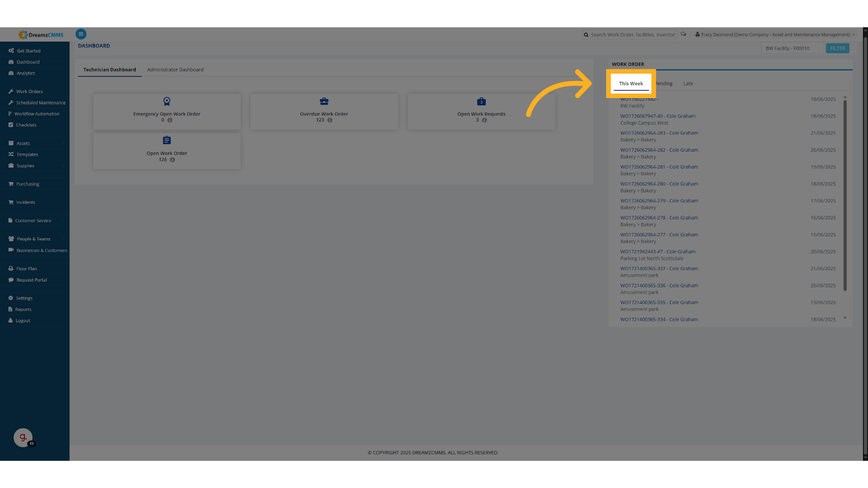Select the Late work order tab
This screenshot has height=488, width=868.
688,84
